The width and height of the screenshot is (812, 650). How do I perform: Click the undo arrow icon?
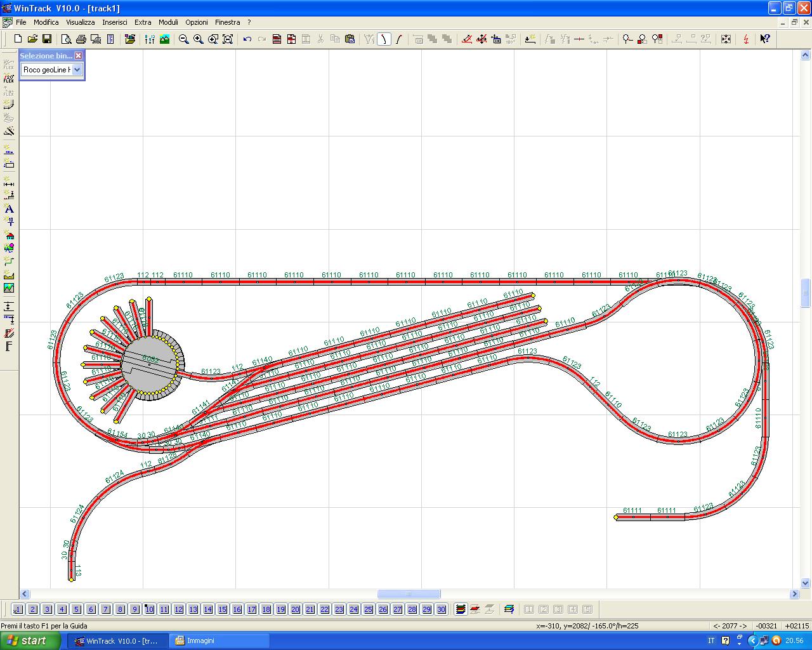pyautogui.click(x=247, y=39)
